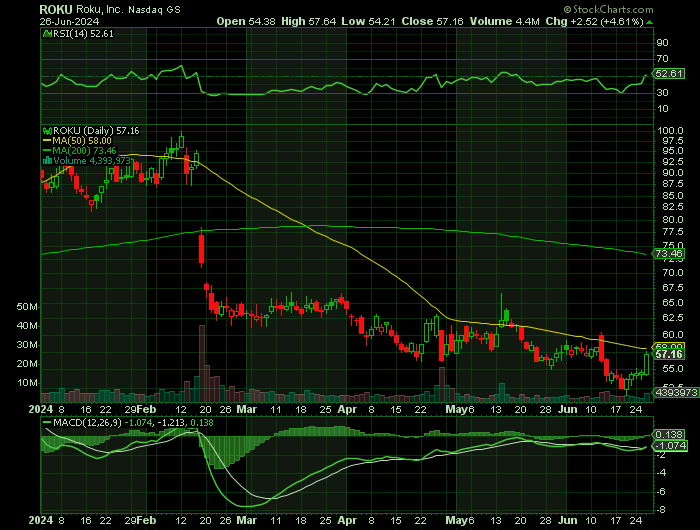The height and width of the screenshot is (530, 700).
Task: Click the 10M volume axis label
Action: pos(27,383)
